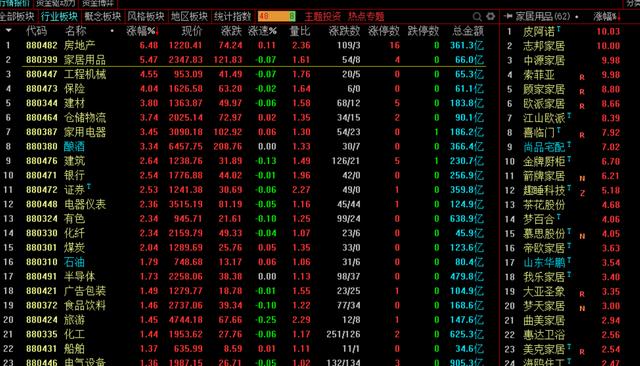Open the dropdown arrow above row numbers

pos(9,31)
